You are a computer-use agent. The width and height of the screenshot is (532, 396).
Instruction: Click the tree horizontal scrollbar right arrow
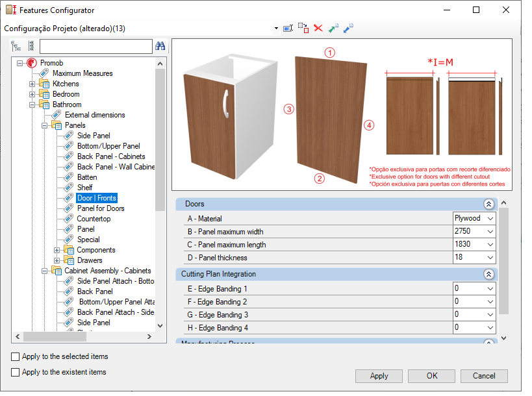coord(149,337)
